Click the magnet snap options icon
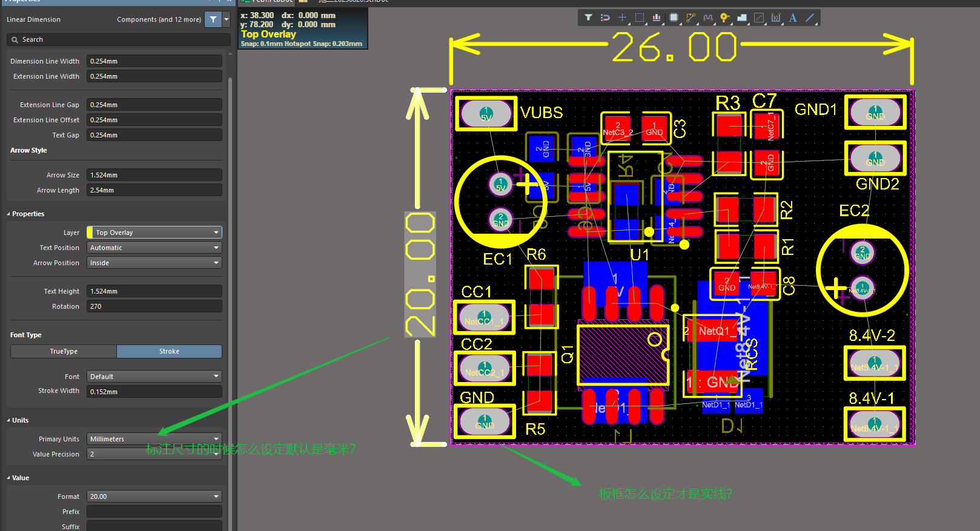The image size is (980, 531). tap(604, 18)
